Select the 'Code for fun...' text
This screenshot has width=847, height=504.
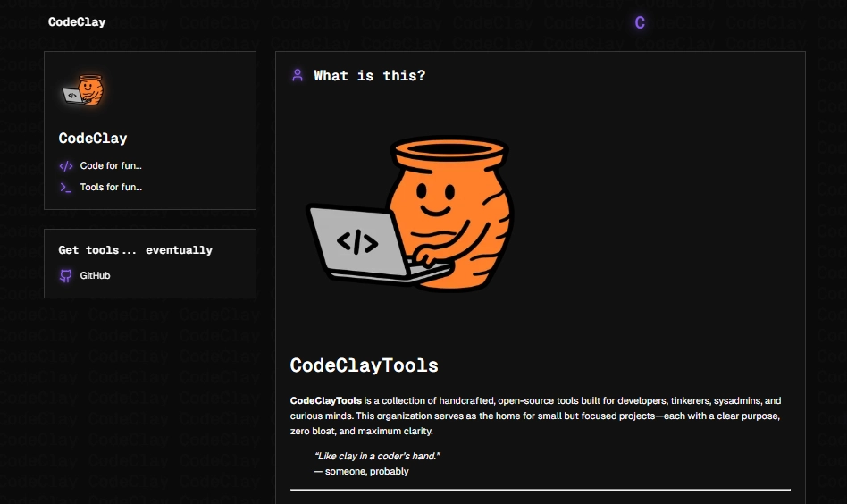[x=111, y=166]
